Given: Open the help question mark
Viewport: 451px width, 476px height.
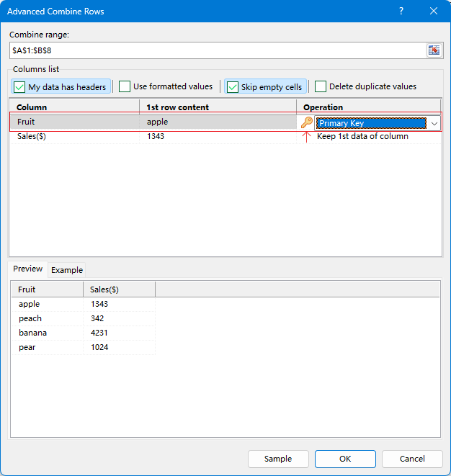Looking at the screenshot, I should (401, 12).
